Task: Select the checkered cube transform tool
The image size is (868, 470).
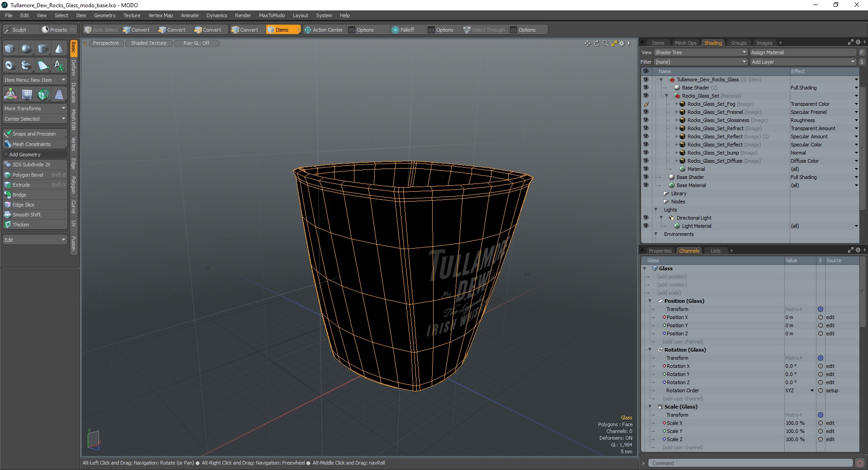Action: 43,94
